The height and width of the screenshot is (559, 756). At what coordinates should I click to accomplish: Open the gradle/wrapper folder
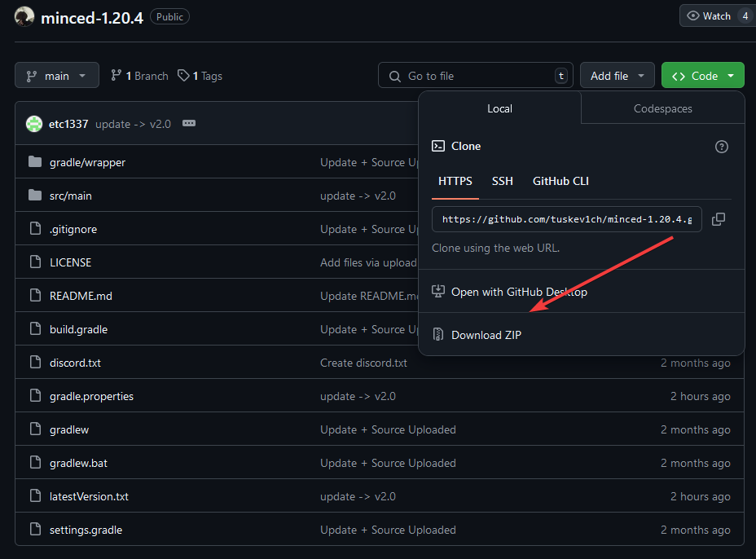click(87, 162)
